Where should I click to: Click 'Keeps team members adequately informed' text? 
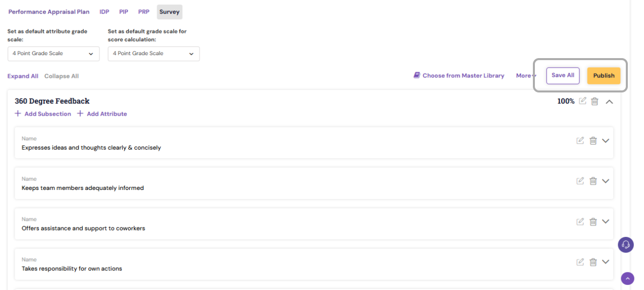[x=83, y=188]
